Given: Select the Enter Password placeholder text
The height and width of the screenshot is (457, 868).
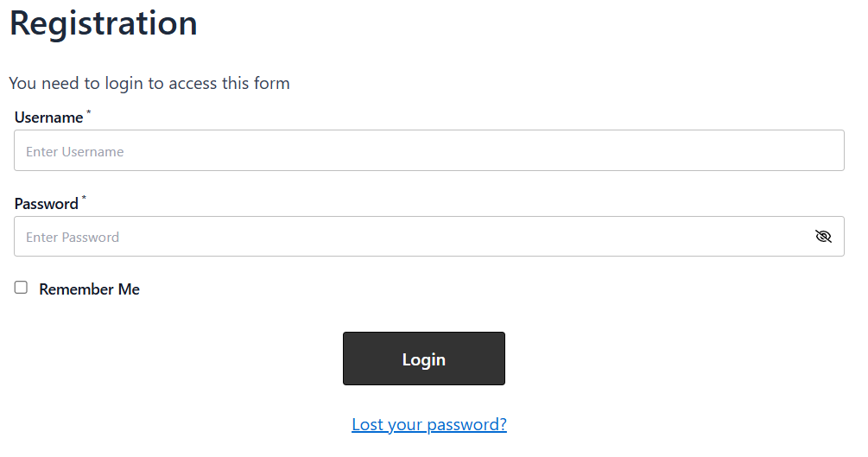Looking at the screenshot, I should 73,237.
